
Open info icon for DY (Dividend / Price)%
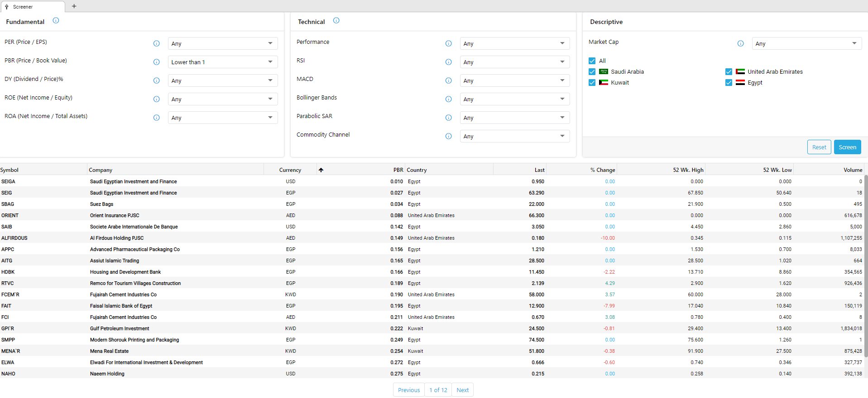click(x=156, y=81)
